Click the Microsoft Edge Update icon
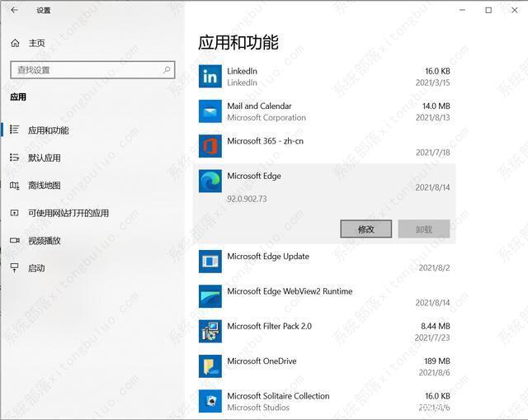 pos(210,262)
